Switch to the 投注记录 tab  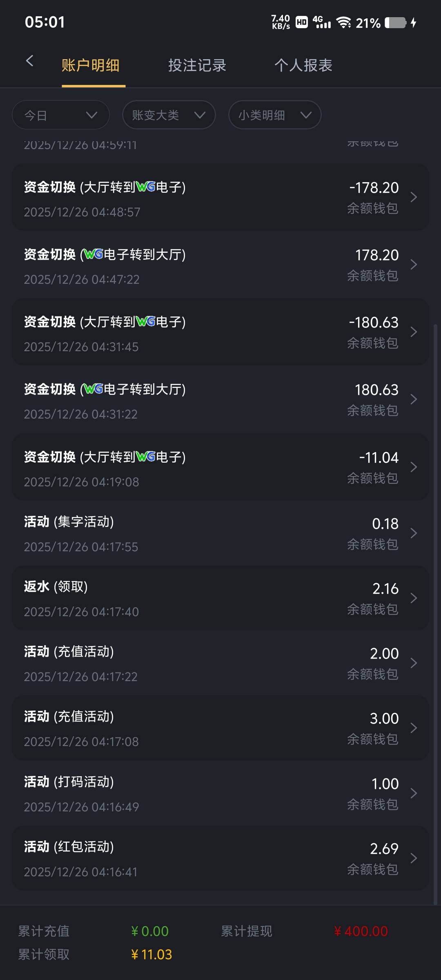coord(197,65)
